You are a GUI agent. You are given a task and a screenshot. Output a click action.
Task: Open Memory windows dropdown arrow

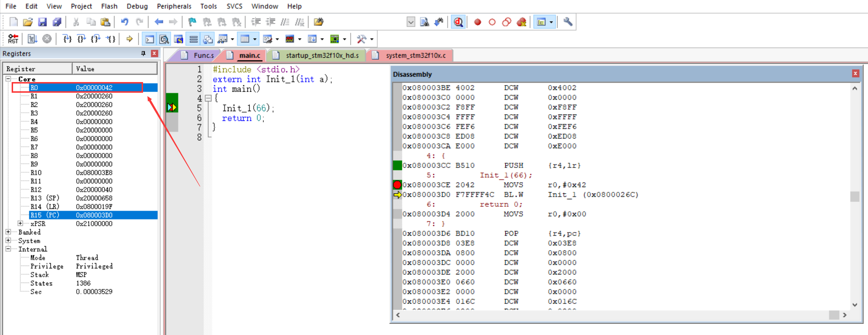(x=255, y=39)
